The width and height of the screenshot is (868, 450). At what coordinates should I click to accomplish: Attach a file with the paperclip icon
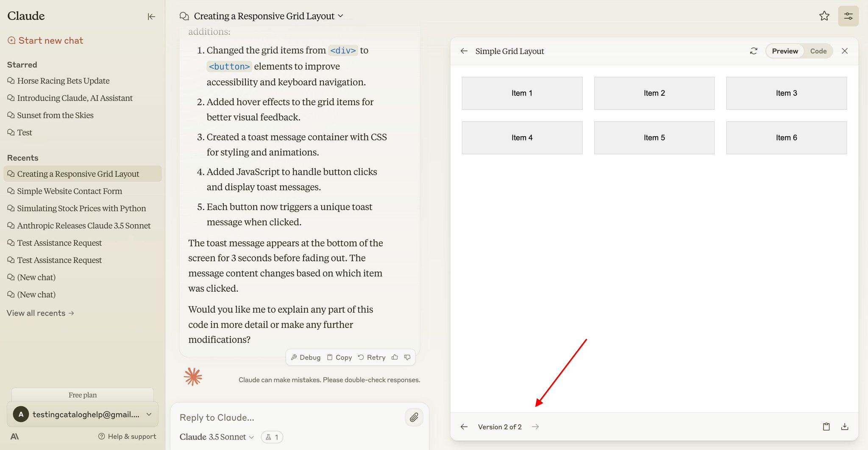[414, 417]
